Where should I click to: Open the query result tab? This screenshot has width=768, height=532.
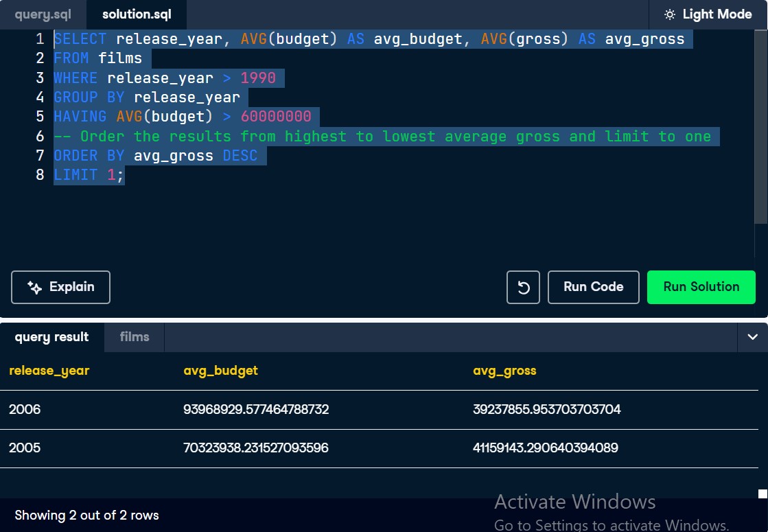point(52,337)
